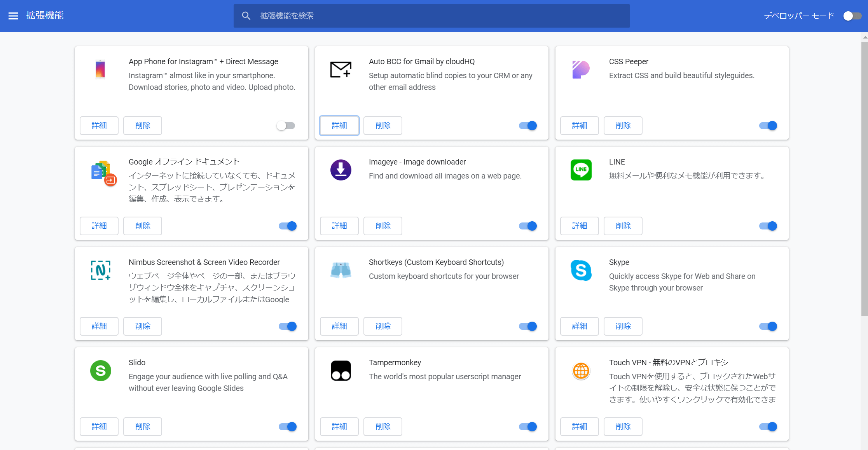Viewport: 868px width, 450px height.
Task: Remove Auto BCC for Gmail extension
Action: pyautogui.click(x=383, y=126)
